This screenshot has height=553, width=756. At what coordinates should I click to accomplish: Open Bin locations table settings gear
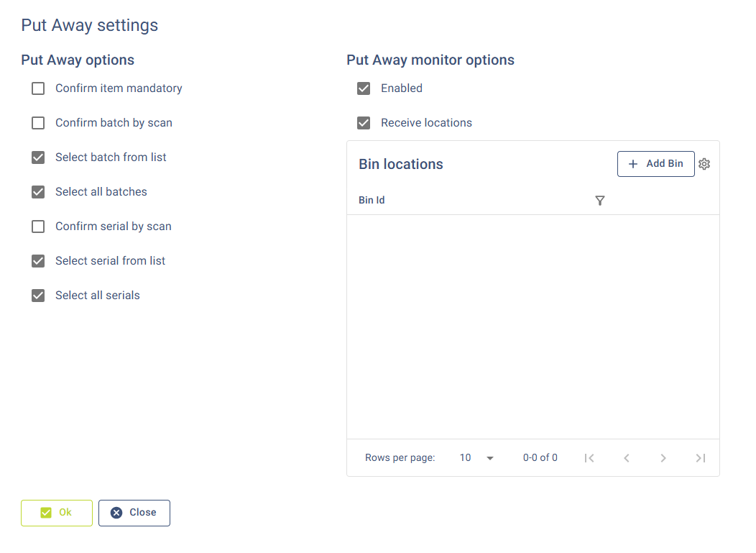pos(704,164)
